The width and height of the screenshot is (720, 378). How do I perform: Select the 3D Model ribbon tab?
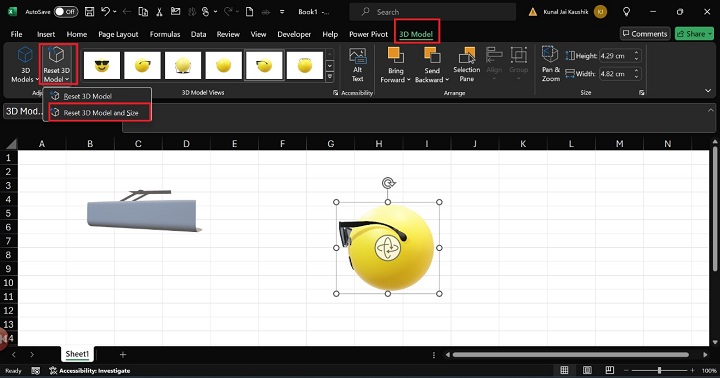click(x=416, y=34)
